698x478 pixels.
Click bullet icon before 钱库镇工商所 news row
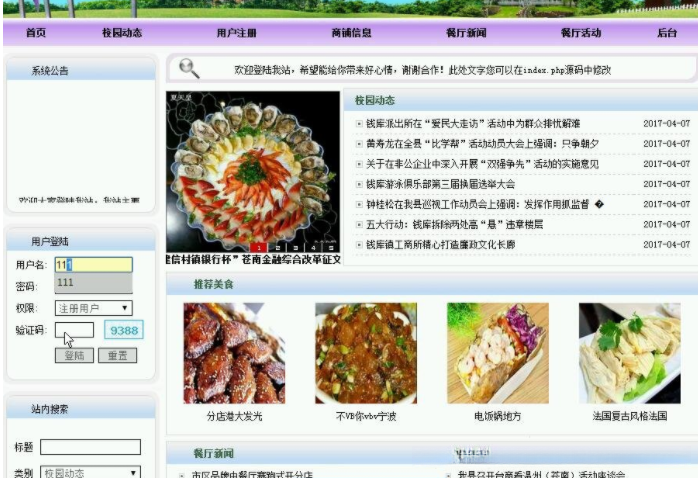[x=359, y=244]
